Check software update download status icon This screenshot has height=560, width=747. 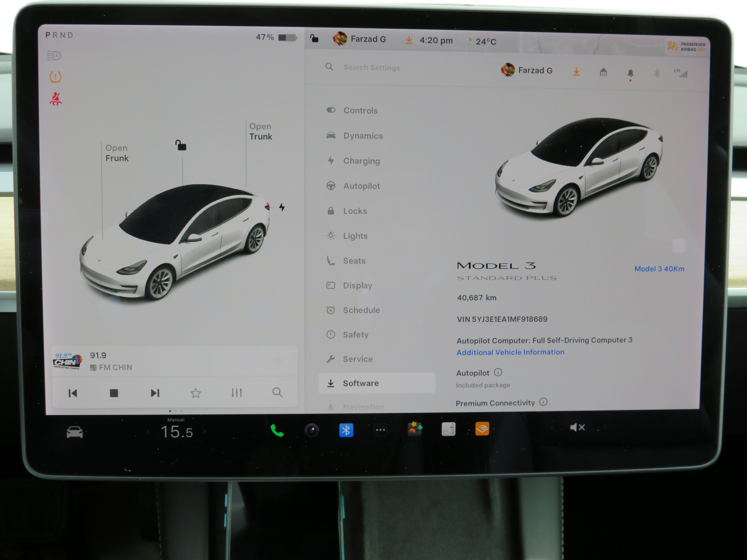click(x=577, y=72)
